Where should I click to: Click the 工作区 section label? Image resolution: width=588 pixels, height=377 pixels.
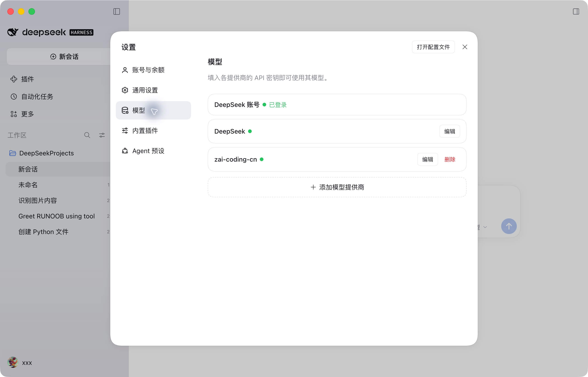coord(17,135)
